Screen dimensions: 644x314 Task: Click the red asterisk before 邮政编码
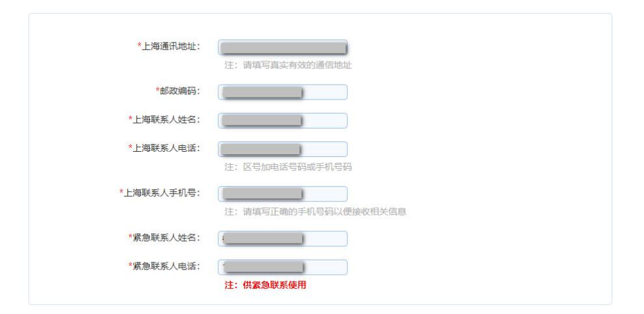click(x=157, y=90)
